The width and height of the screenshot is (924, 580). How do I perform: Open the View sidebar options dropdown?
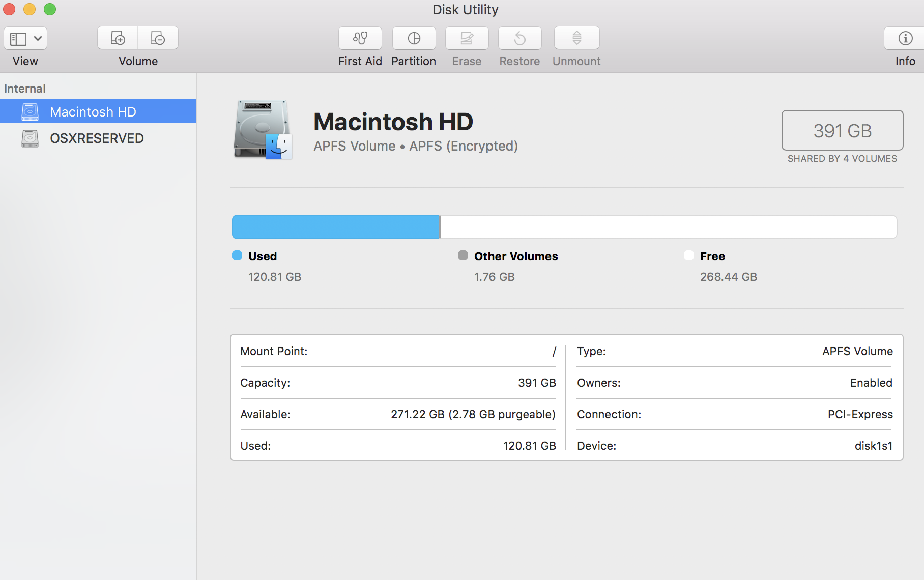[x=25, y=38]
